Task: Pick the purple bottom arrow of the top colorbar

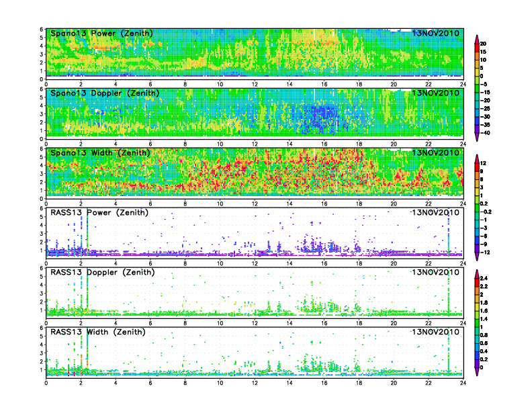Action: (x=477, y=138)
